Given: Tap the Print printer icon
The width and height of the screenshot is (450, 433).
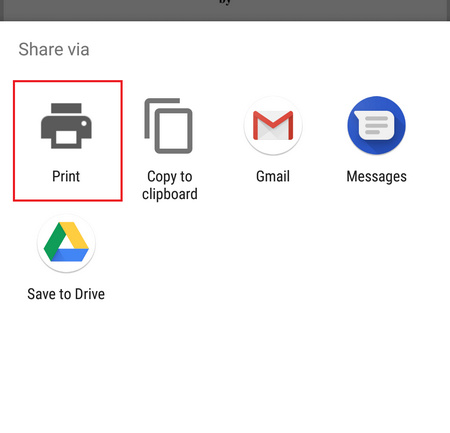Looking at the screenshot, I should click(66, 126).
